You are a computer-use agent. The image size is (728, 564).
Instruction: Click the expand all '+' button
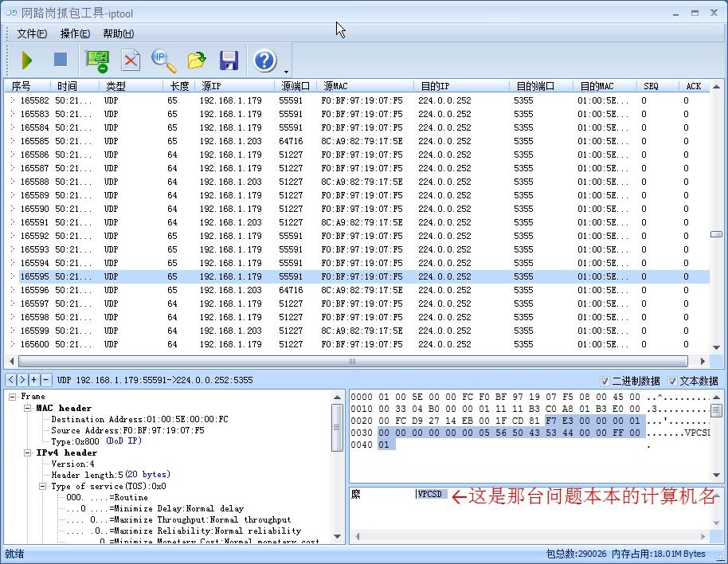coord(34,380)
